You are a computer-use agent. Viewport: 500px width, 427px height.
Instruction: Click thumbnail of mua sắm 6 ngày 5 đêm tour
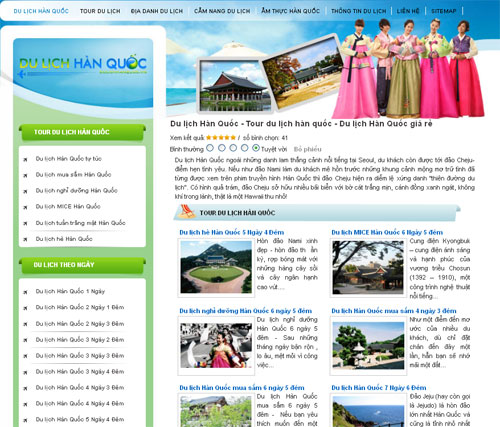[x=216, y=411]
